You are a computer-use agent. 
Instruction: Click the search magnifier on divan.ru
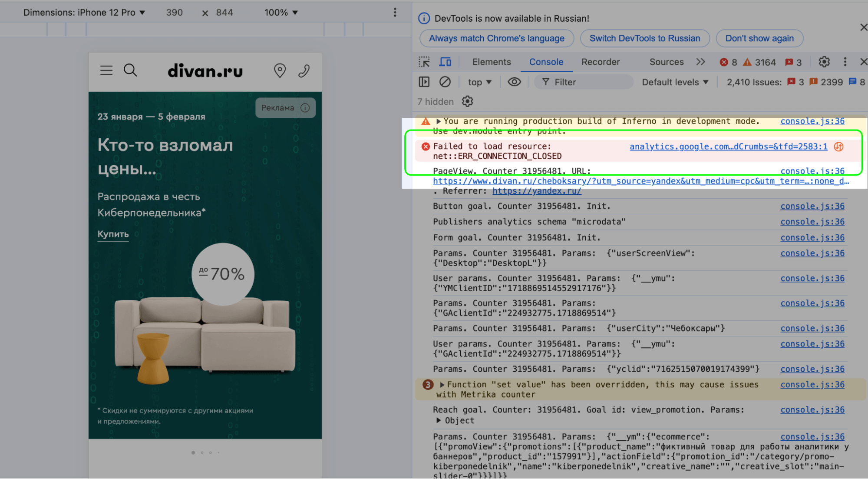point(130,70)
